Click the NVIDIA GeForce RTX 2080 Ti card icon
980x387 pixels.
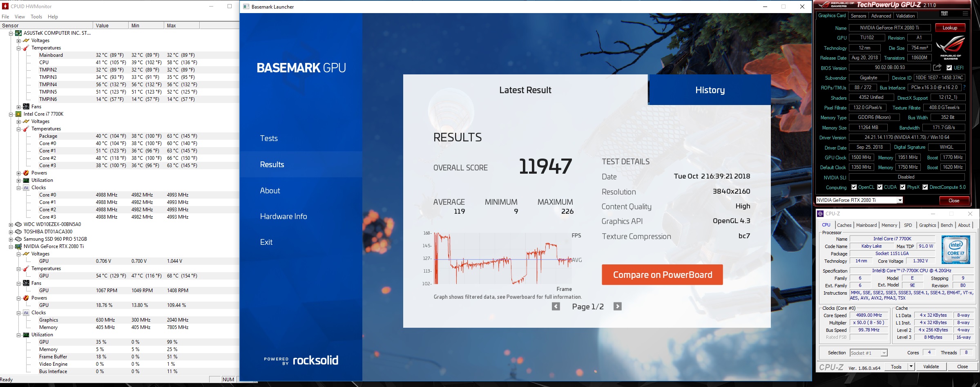pyautogui.click(x=18, y=246)
